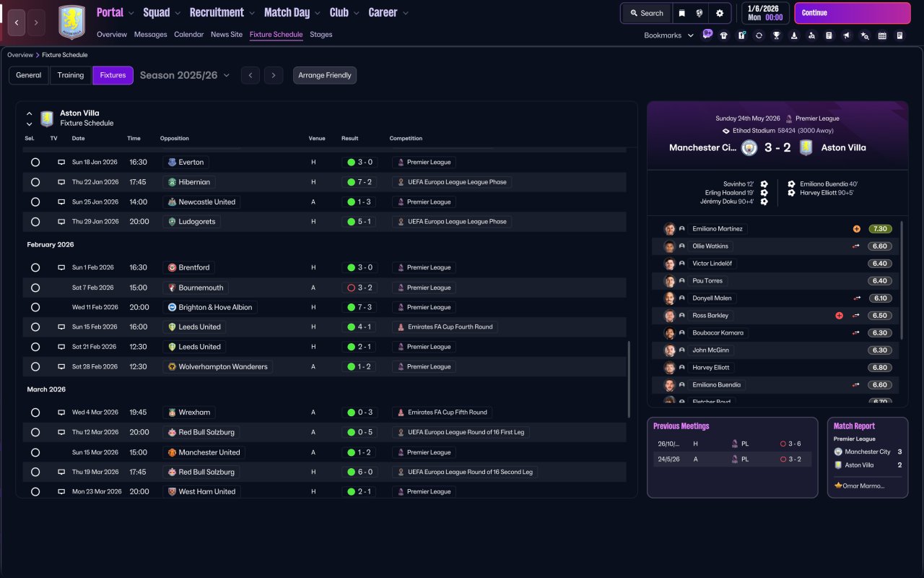924x578 pixels.
Task: Click the Wrexham club badge icon
Action: [x=172, y=413]
